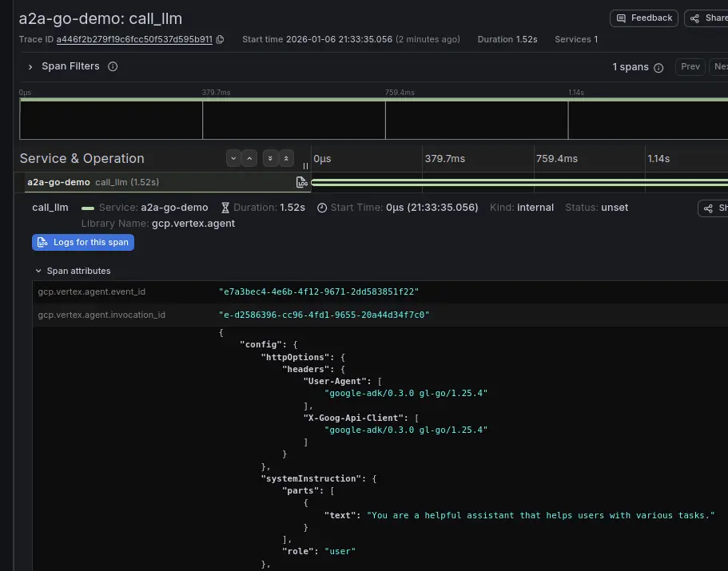
Task: Copy the trace ID to clipboard
Action: [x=221, y=39]
